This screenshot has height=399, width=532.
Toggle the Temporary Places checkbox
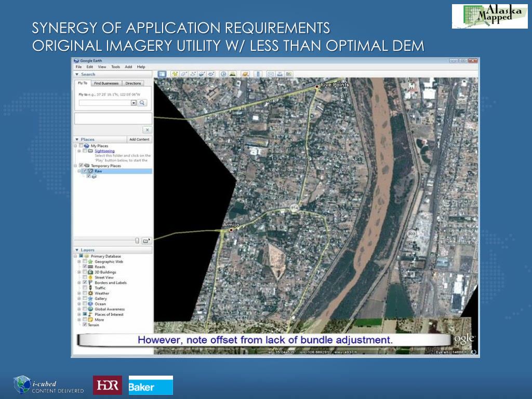[x=81, y=166]
